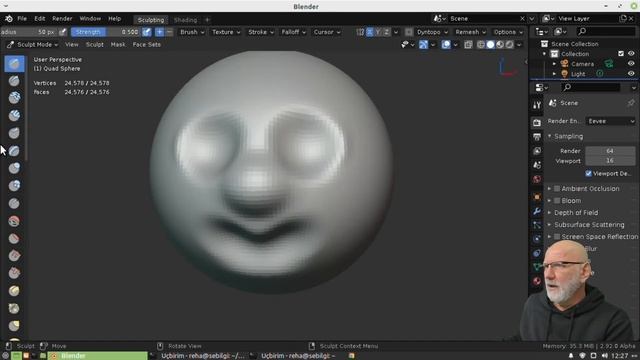Hide Camera with its eye icon
The width and height of the screenshot is (640, 360).
pos(631,64)
